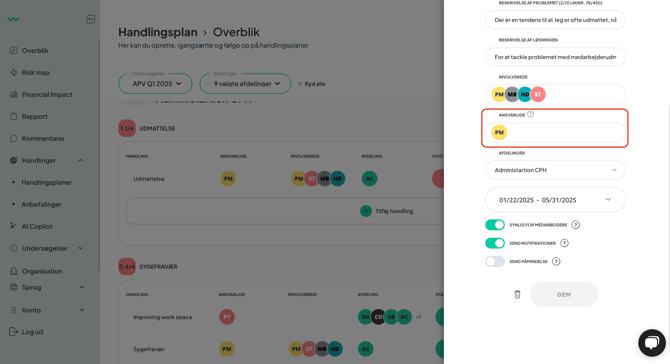Open the APV Q1 2025 survey dropdown
The width and height of the screenshot is (670, 364).
(x=155, y=84)
